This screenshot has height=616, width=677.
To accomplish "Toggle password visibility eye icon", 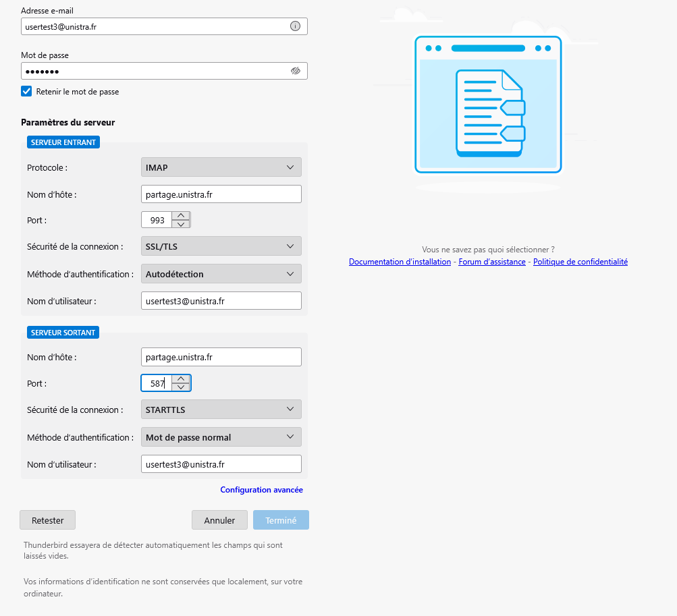I will 295,71.
